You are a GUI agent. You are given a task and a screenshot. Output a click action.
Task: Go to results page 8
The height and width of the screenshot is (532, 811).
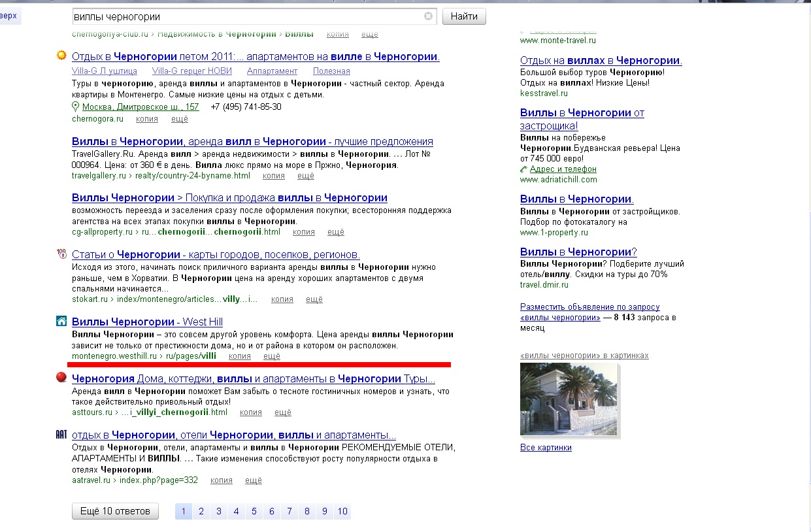pyautogui.click(x=307, y=511)
